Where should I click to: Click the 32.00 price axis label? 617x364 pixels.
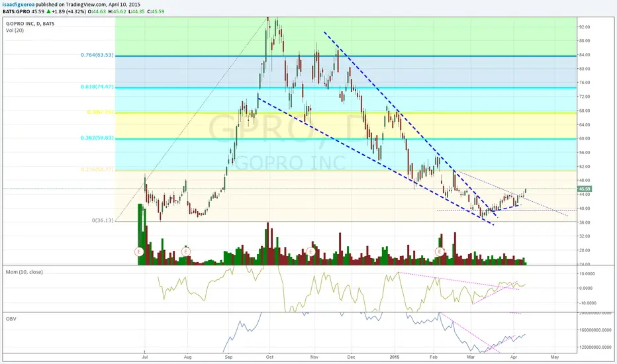point(585,236)
